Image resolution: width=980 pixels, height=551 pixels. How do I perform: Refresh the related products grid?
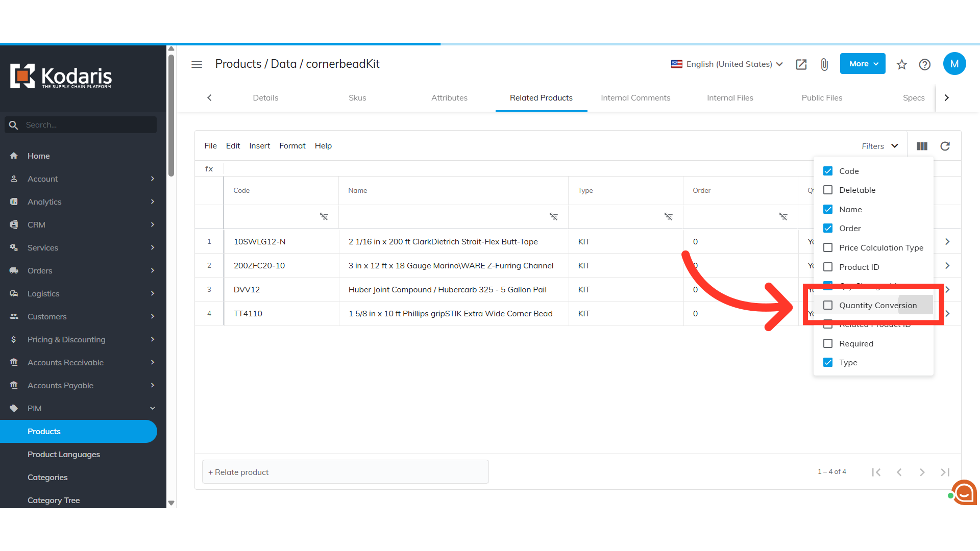tap(945, 146)
